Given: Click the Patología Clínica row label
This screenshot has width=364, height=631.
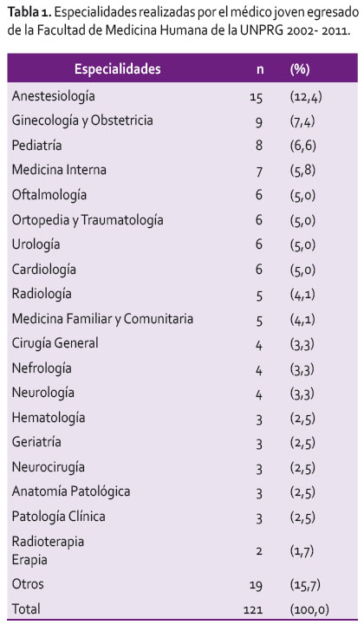Looking at the screenshot, I should coord(58,517).
